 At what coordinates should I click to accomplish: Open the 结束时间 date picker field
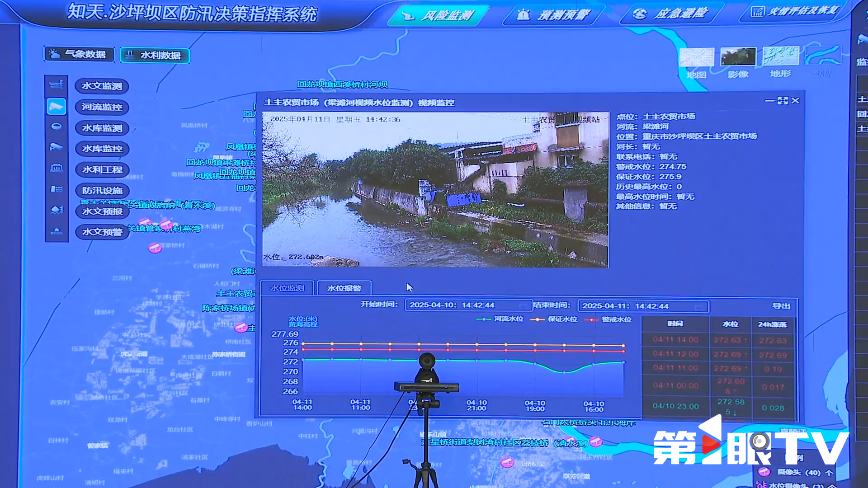[x=643, y=306]
